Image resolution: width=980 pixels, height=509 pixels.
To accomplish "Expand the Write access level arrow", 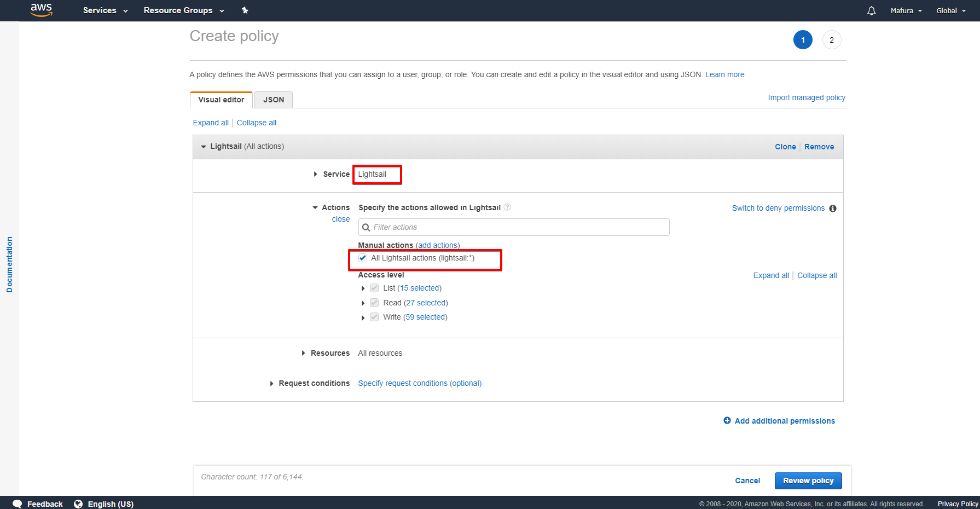I will click(363, 317).
